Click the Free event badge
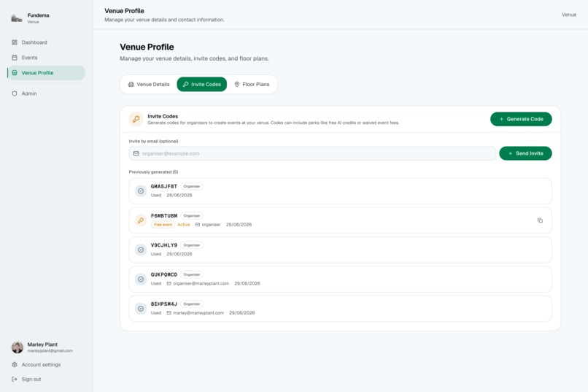This screenshot has width=588, height=392. click(x=163, y=225)
